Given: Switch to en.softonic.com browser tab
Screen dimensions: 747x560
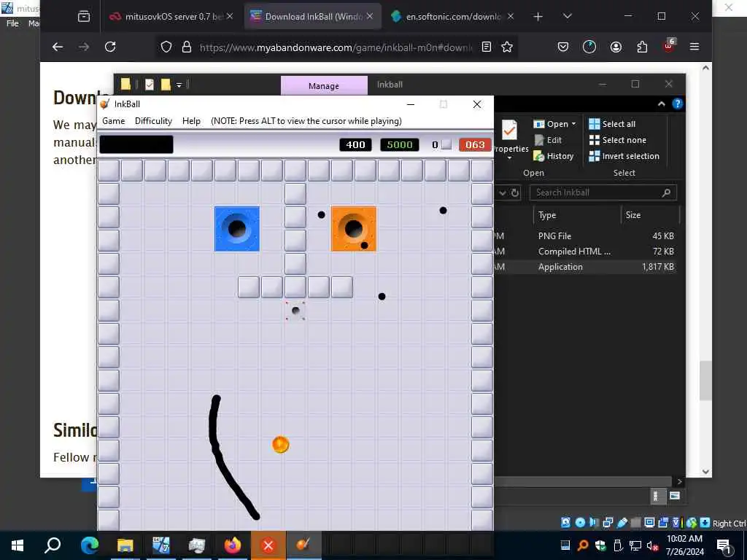Looking at the screenshot, I should tap(452, 17).
